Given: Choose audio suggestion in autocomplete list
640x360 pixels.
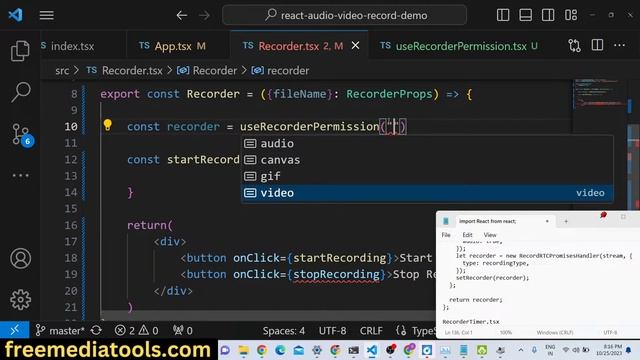Looking at the screenshot, I should (427, 144).
